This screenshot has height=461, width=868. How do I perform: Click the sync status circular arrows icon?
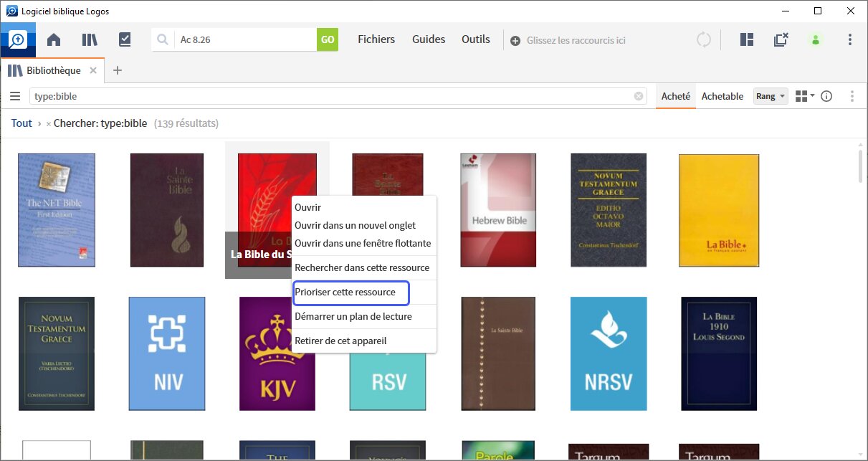click(704, 40)
